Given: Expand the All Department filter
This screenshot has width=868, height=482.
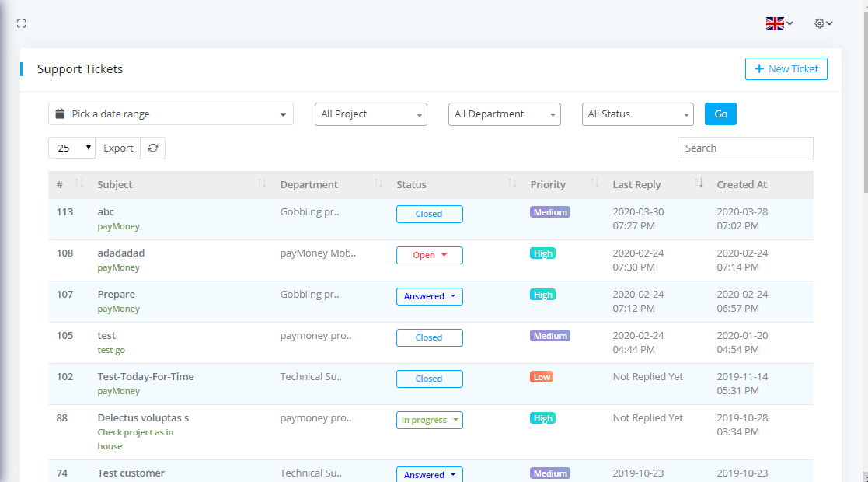Looking at the screenshot, I should [x=504, y=114].
